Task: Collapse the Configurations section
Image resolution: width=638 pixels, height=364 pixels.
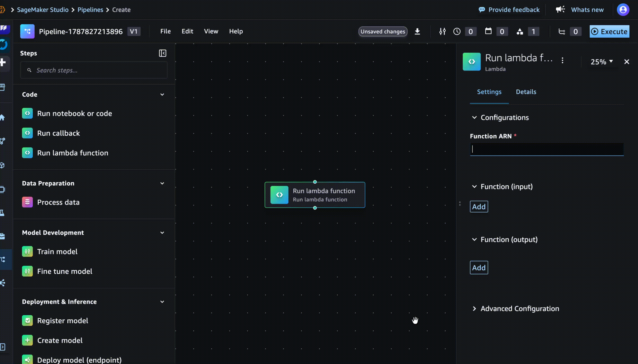Action: 474,118
